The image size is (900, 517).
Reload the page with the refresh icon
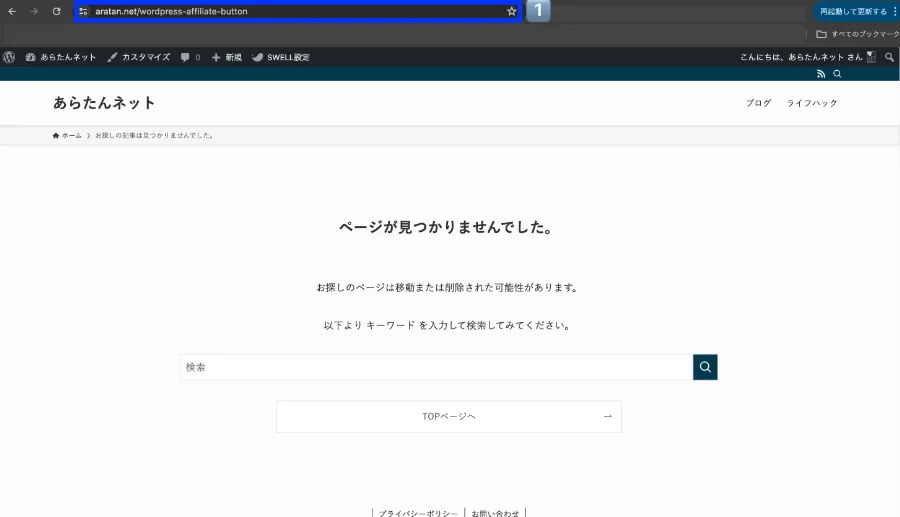point(56,11)
